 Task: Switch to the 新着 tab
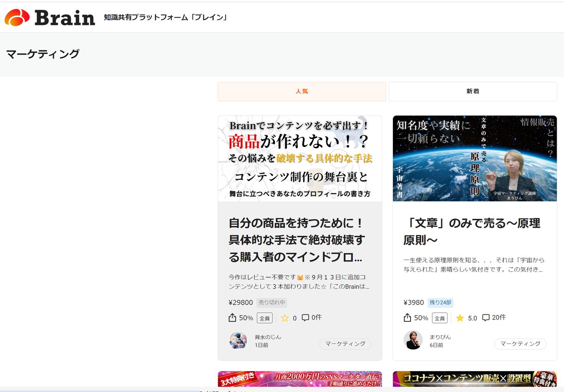coord(473,91)
